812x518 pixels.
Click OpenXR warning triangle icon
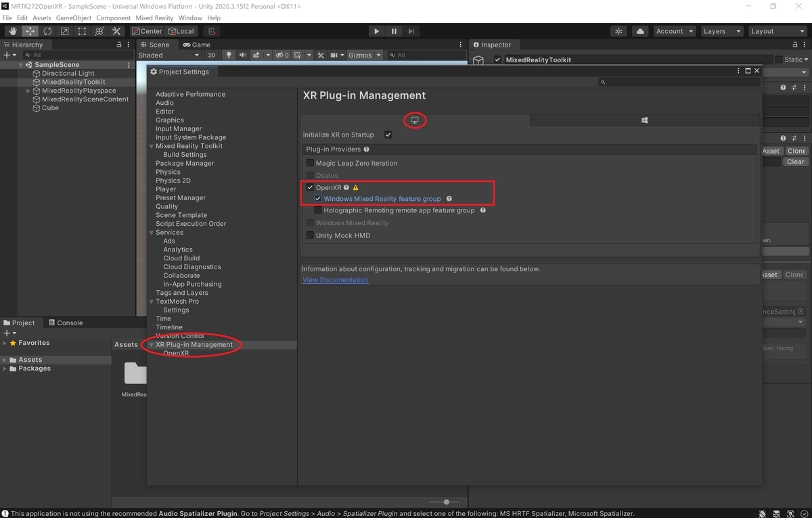356,187
